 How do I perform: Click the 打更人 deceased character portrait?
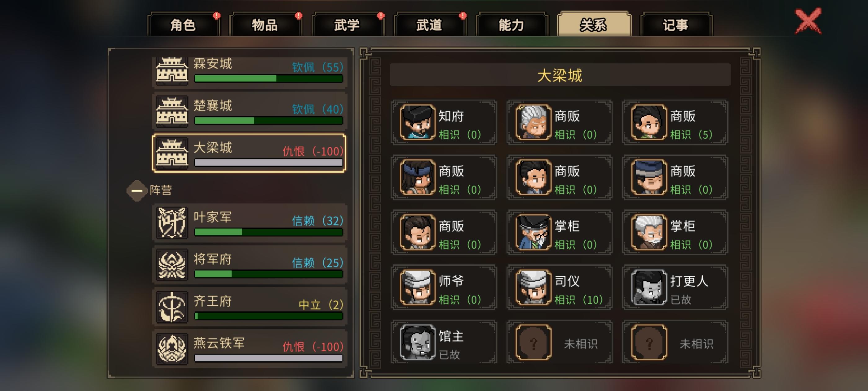[649, 287]
